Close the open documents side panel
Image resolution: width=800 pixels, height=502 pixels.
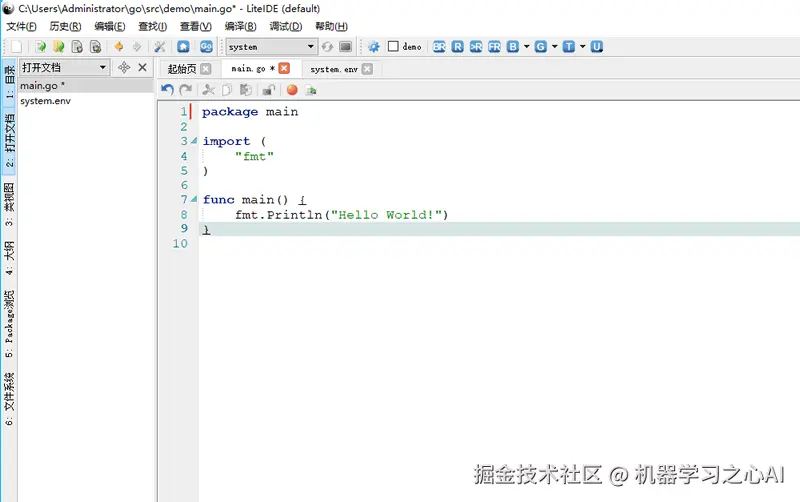[142, 67]
